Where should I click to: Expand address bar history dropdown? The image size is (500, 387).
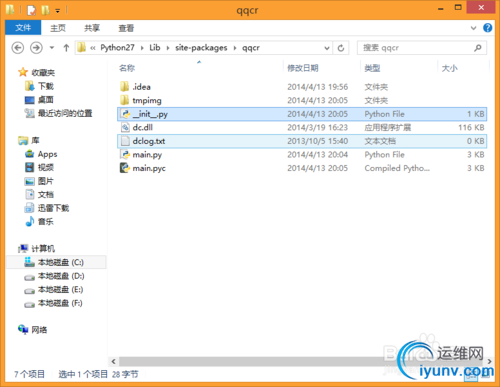click(327, 48)
